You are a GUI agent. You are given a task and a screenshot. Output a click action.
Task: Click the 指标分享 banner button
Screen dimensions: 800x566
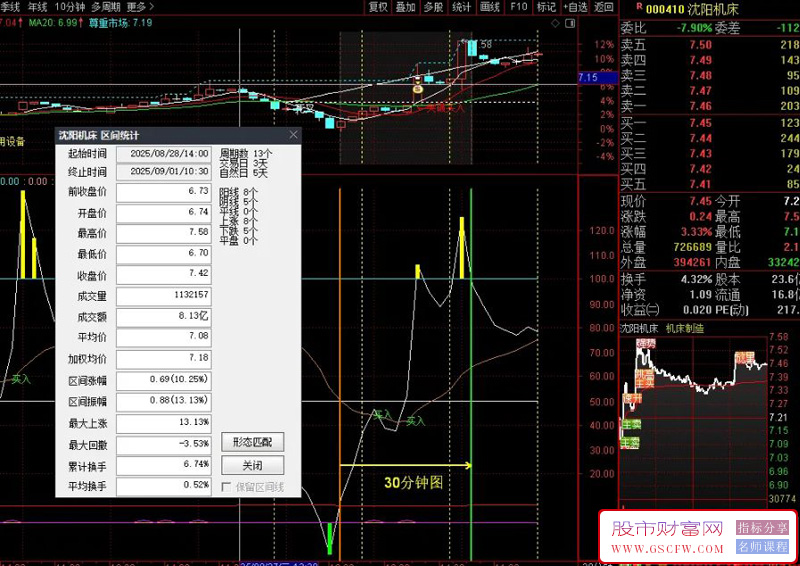click(x=762, y=528)
